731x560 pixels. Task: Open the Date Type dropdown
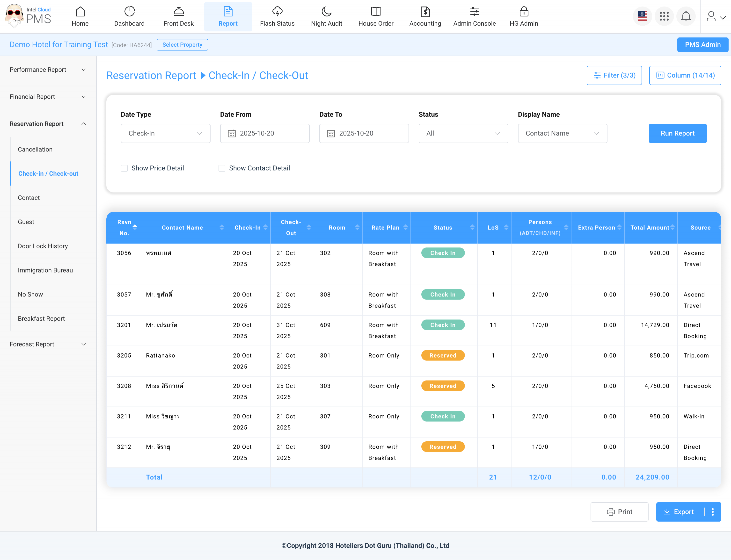coord(165,133)
